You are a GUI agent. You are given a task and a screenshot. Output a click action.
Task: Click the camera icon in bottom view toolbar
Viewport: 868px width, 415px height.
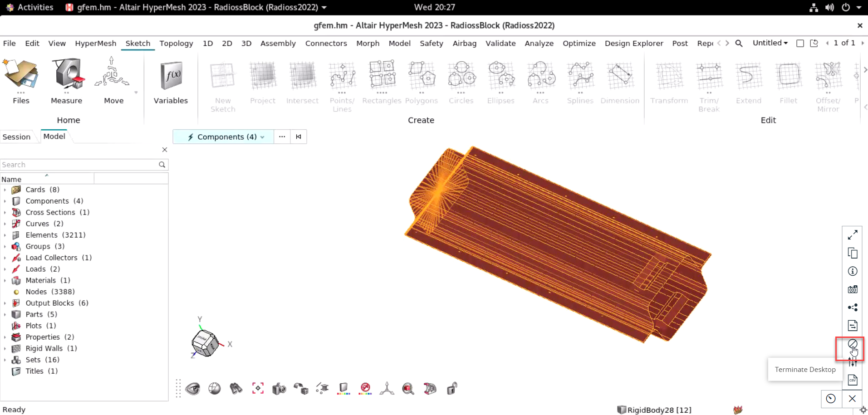click(279, 389)
